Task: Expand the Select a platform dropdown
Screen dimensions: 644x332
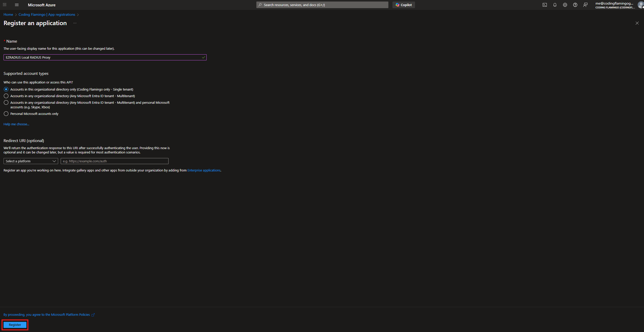Action: click(x=31, y=161)
